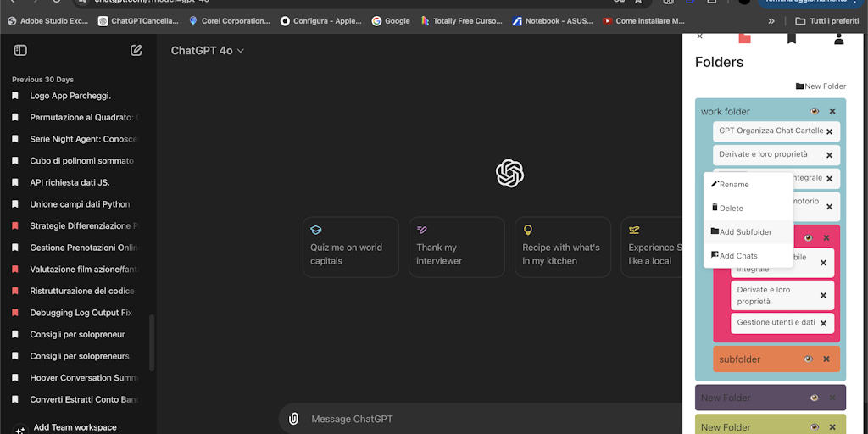Click bookmark icon beside Consigli per solopreneur
The height and width of the screenshot is (434, 868).
[15, 334]
